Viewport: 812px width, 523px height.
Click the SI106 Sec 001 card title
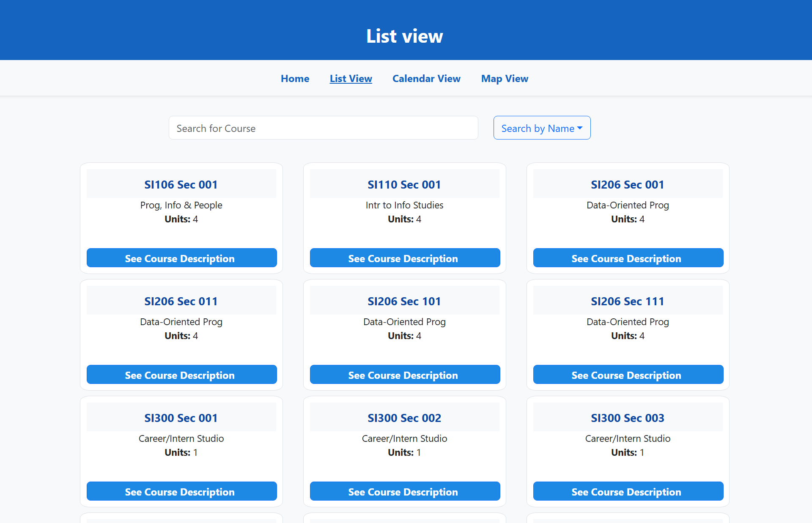click(x=181, y=185)
